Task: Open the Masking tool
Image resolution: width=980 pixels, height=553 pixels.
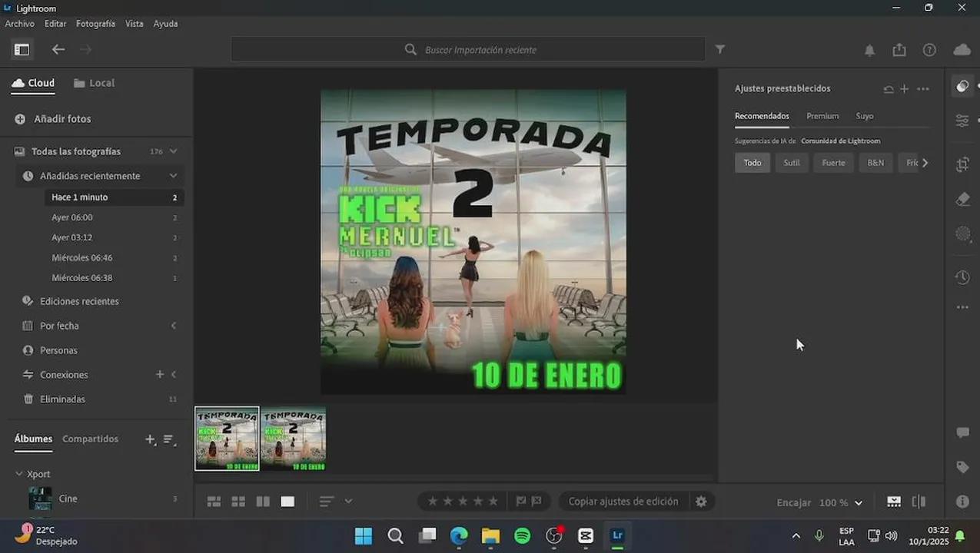Action: (x=962, y=235)
